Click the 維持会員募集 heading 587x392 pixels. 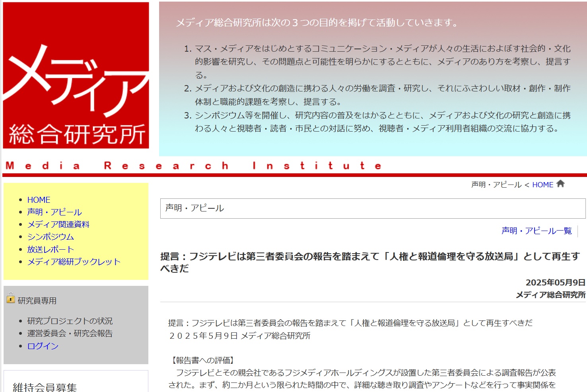click(x=45, y=387)
